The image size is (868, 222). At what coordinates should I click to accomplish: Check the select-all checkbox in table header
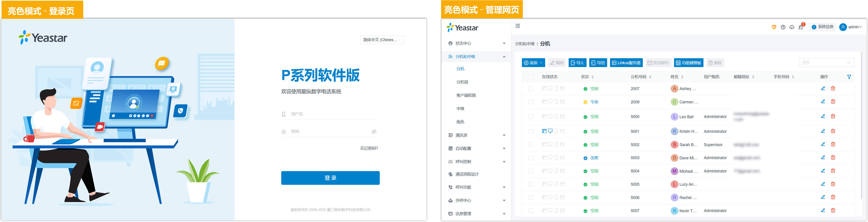click(x=531, y=77)
